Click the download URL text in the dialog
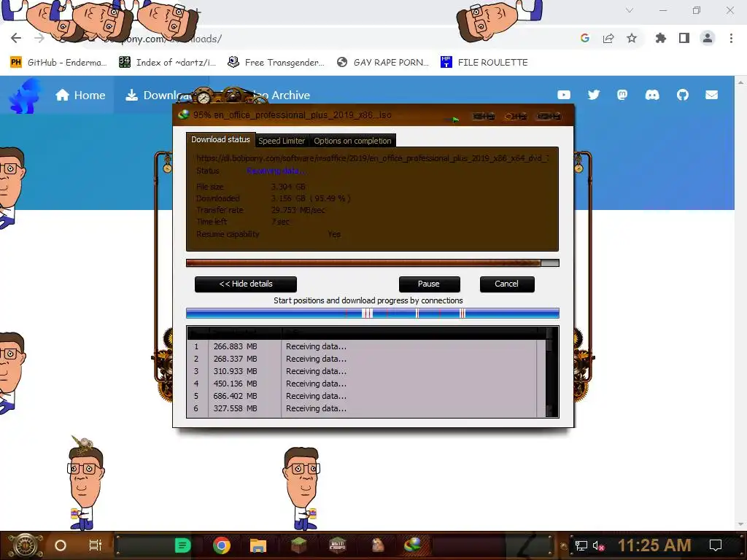 (x=373, y=158)
